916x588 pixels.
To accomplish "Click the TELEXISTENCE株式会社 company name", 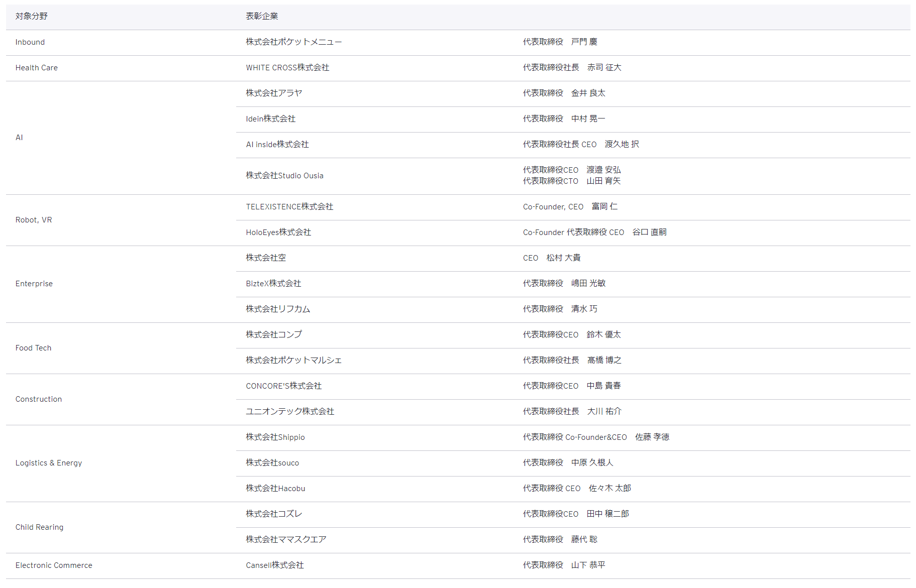I will point(289,207).
